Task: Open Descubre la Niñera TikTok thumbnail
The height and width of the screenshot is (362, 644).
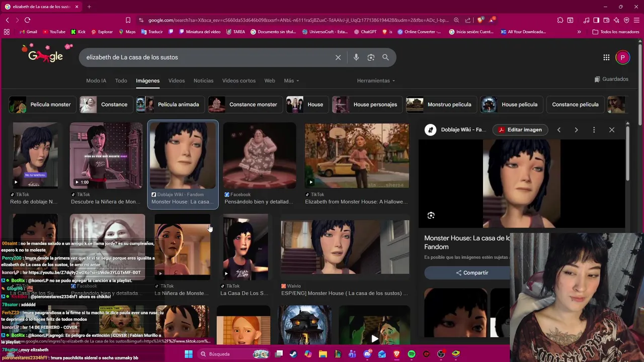Action: [106, 155]
